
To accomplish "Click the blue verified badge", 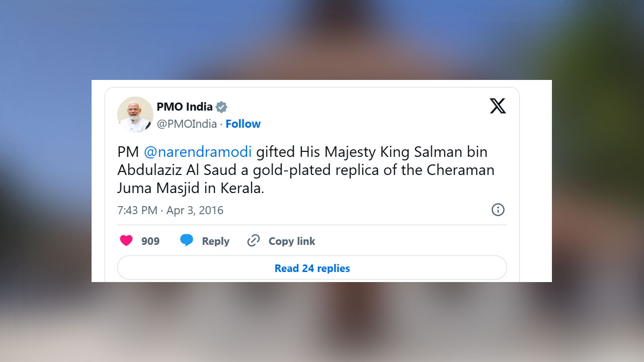I will (221, 107).
